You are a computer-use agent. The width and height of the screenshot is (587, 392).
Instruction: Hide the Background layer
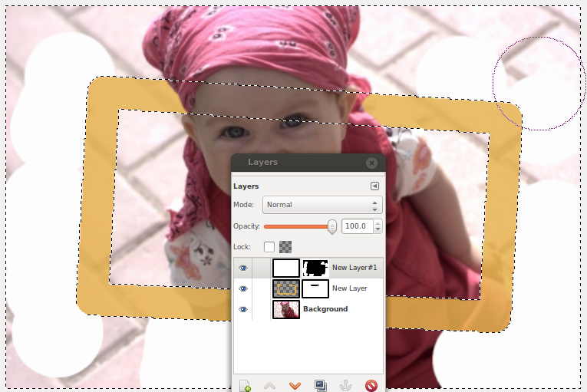tap(243, 309)
